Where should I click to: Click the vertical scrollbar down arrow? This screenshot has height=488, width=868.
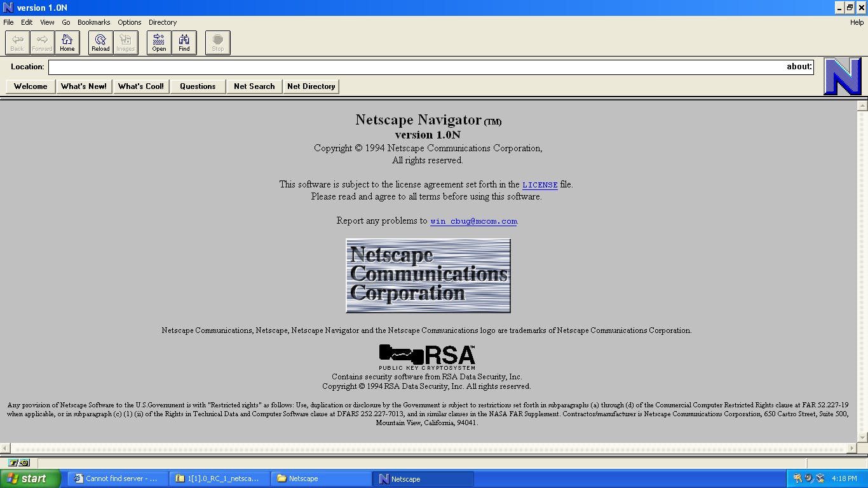[x=862, y=437]
